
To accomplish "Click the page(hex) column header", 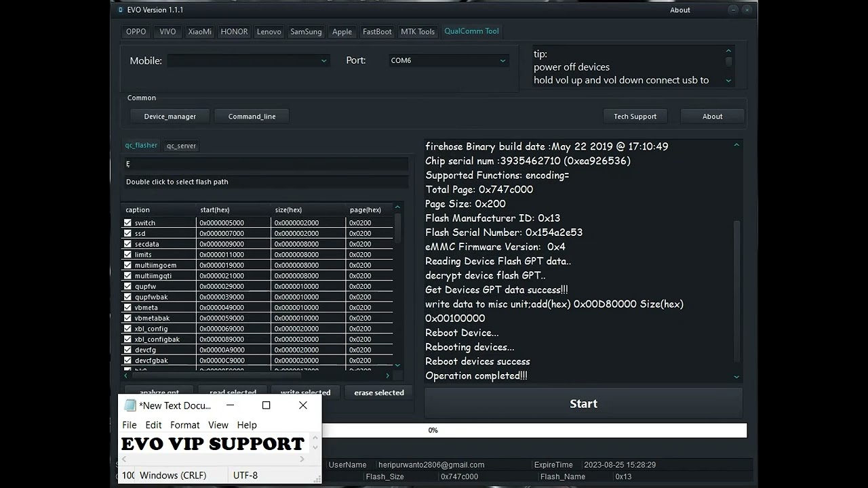I will tap(369, 210).
